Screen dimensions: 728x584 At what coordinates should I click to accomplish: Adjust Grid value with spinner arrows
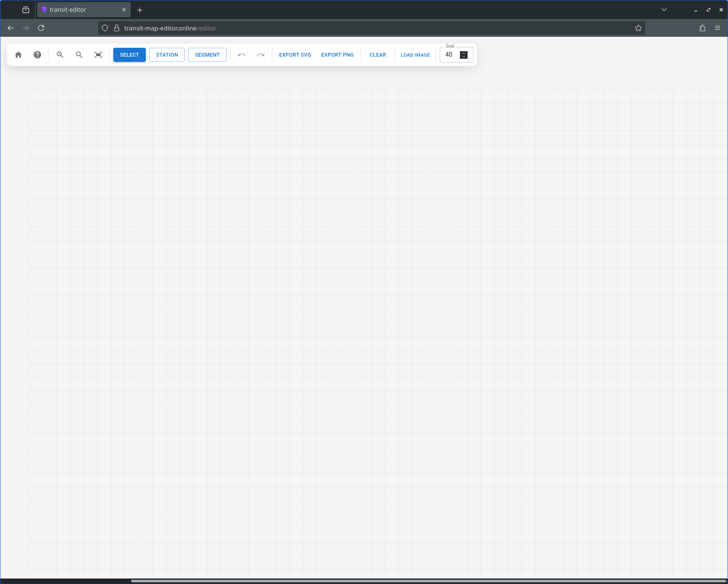464,55
